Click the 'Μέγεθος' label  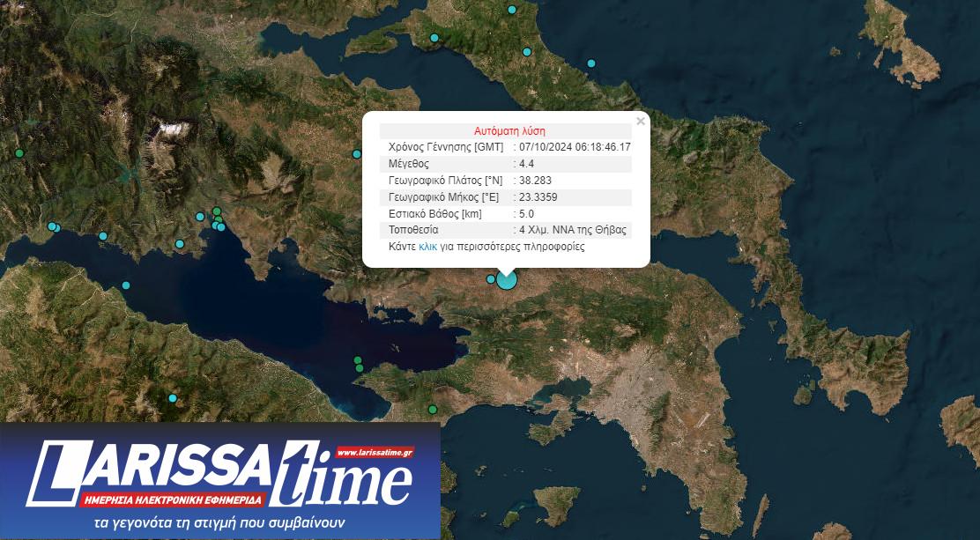(409, 165)
